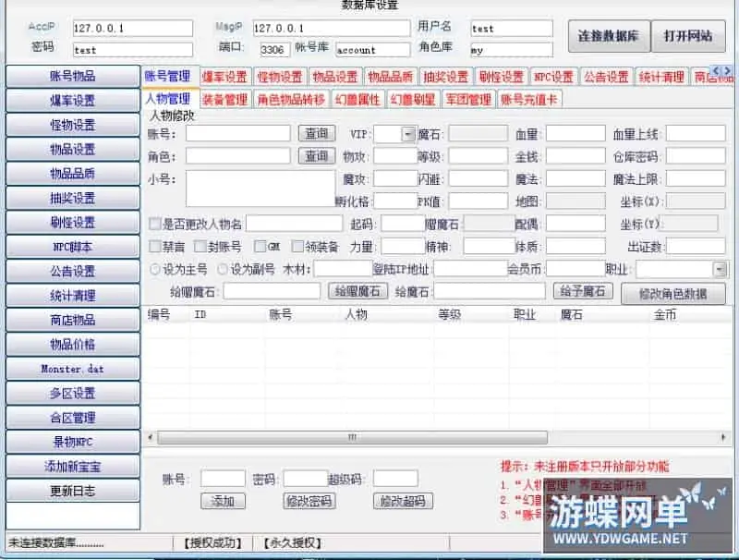Viewport: 739px width, 560px height.
Task: Open the 幻兽刷星 sub-tab
Action: tap(413, 100)
